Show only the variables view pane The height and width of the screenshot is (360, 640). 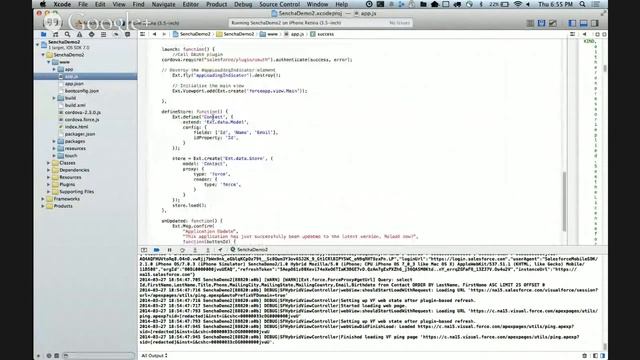point(595,356)
